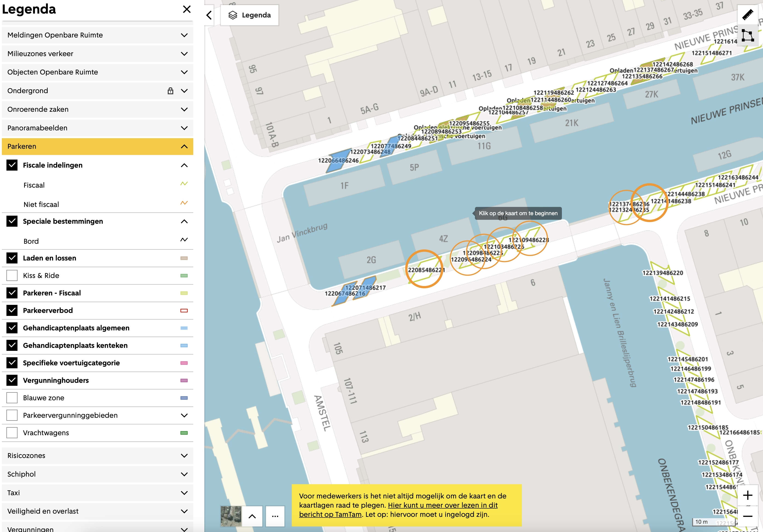Zoom out with the minus button

click(748, 516)
